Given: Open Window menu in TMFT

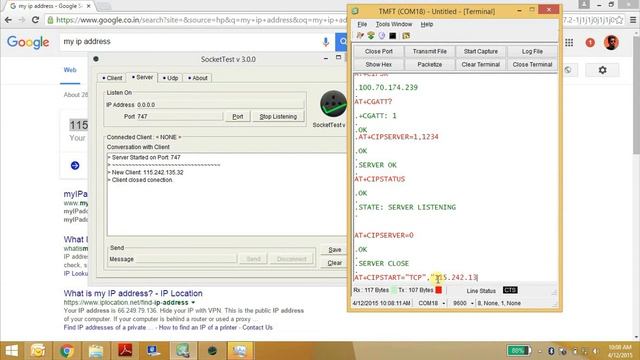Looking at the screenshot, I should (x=402, y=24).
